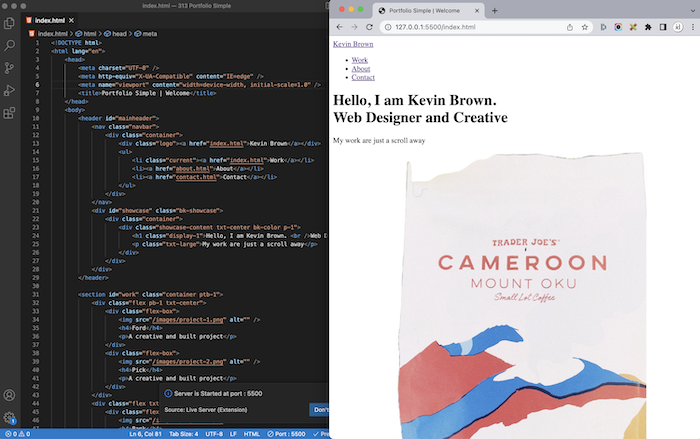Close the Portfolio Simple browser tab

pos(477,11)
